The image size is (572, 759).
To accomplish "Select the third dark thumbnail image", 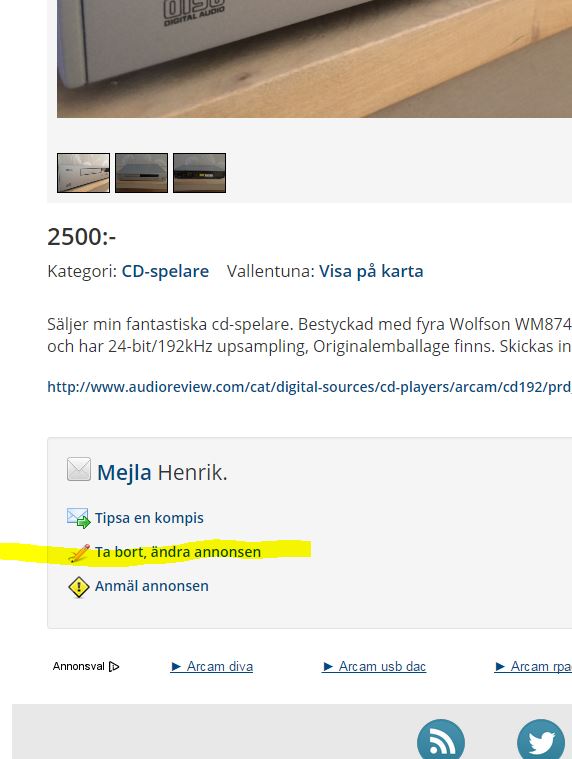I will (x=199, y=173).
